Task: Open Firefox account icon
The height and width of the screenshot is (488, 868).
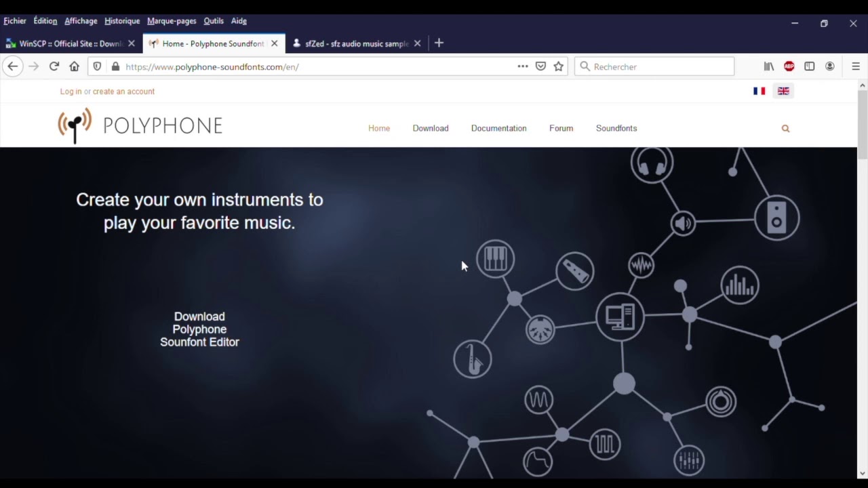Action: pyautogui.click(x=830, y=66)
